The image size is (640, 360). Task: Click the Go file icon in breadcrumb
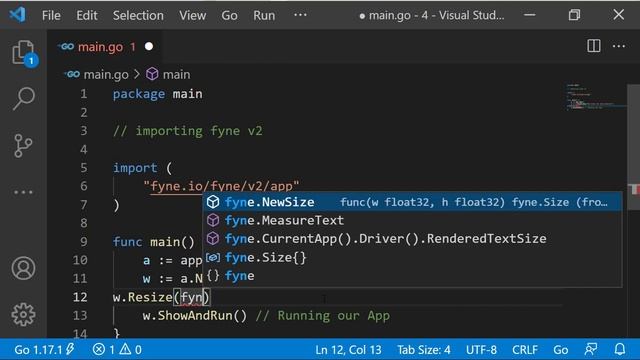tap(72, 74)
